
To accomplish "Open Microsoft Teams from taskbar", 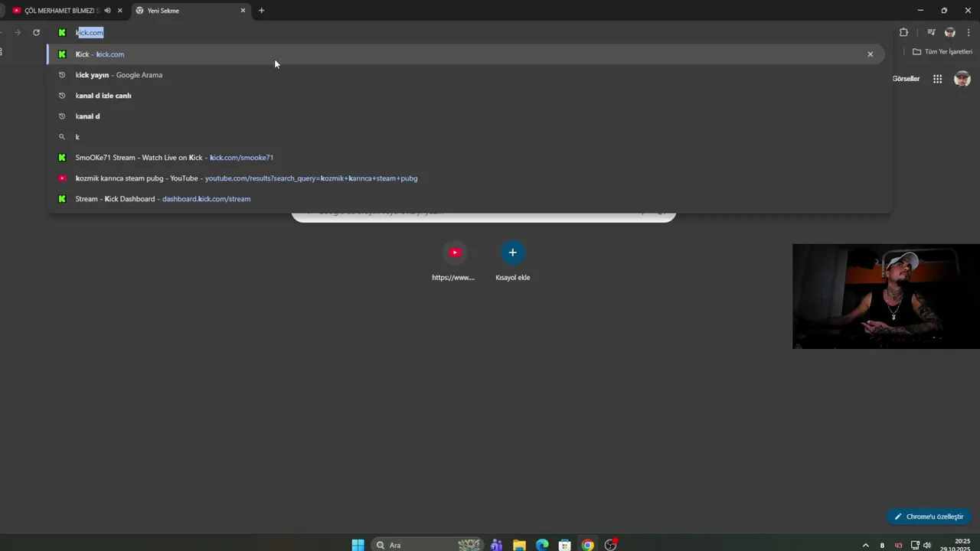I will [x=496, y=545].
